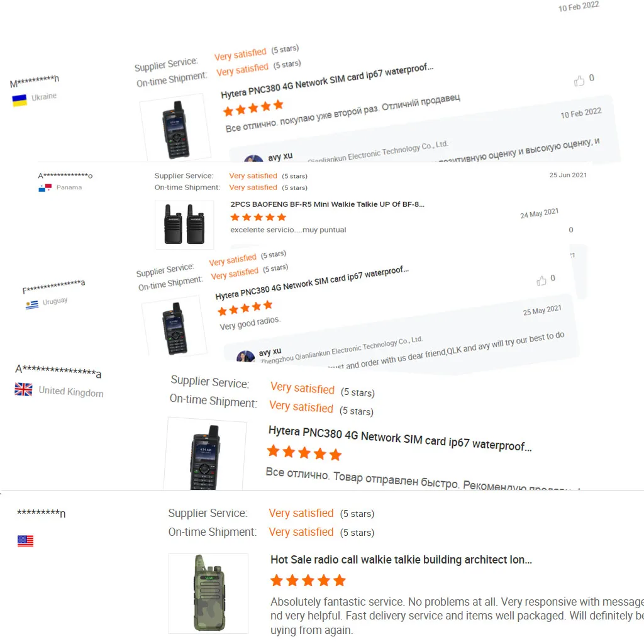Screen dimensions: 644x644
Task: Open Hytera PNC380 title in United Kingdom review
Action: 399,438
